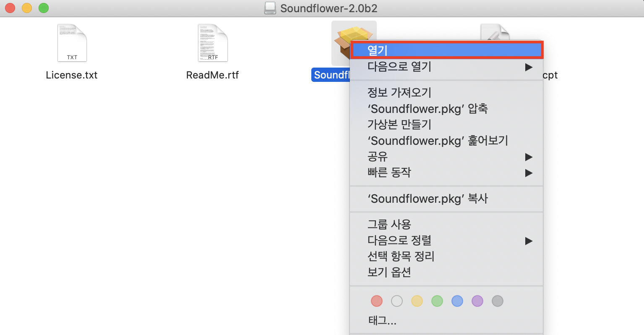The image size is (644, 335).
Task: Choose 'Soundflower.pkg' 훑어보기 entry
Action: tap(446, 141)
